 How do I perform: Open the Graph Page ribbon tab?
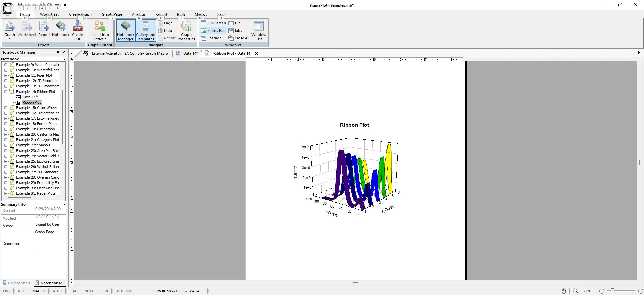pos(112,14)
